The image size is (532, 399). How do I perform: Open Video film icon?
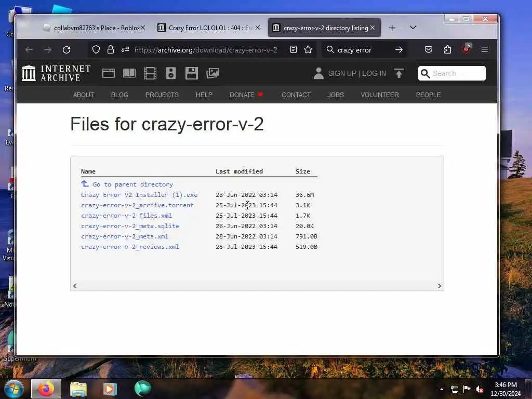pos(150,73)
